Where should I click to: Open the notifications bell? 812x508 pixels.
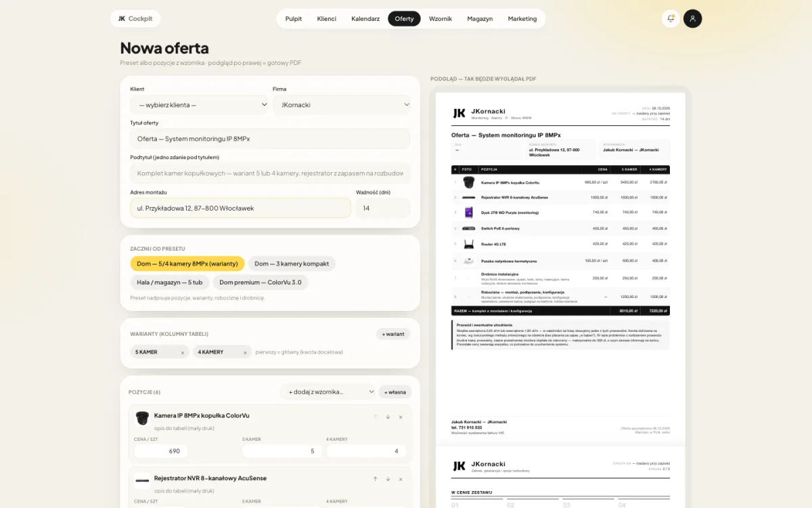671,18
